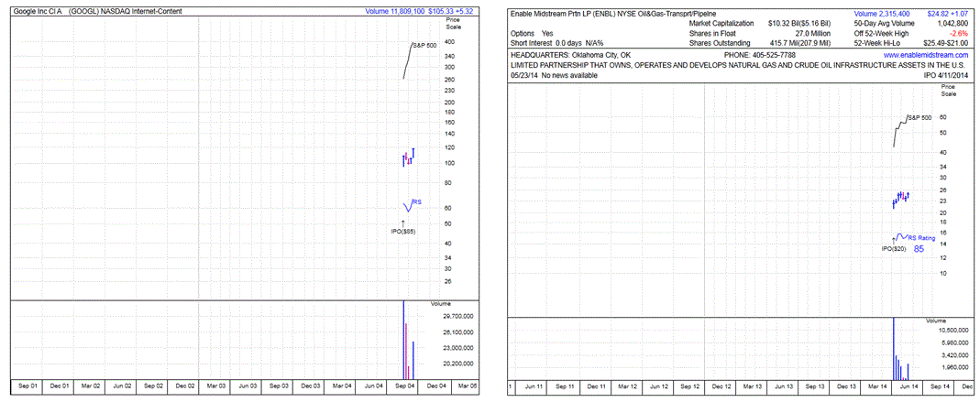Click the S&P 500 line label on Enable Midstream chart
The image size is (980, 402).
click(x=919, y=118)
